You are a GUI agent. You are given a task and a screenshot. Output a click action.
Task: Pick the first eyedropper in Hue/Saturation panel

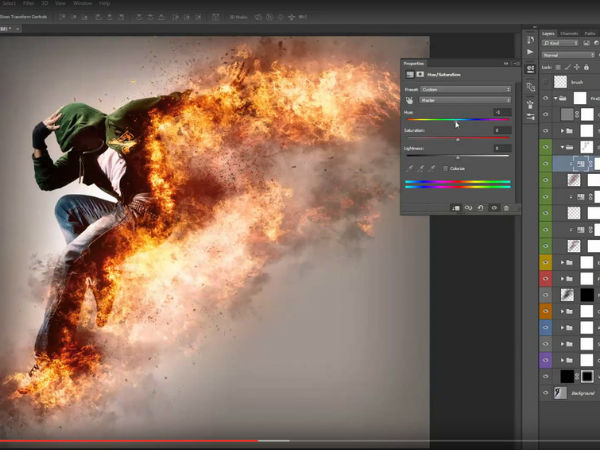tap(409, 168)
